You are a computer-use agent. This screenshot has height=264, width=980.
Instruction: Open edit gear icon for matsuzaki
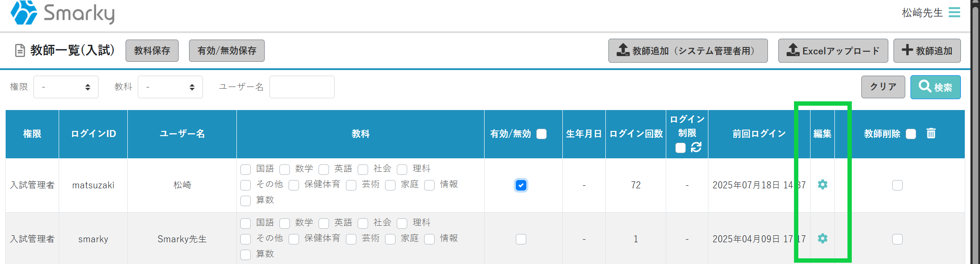(x=822, y=185)
